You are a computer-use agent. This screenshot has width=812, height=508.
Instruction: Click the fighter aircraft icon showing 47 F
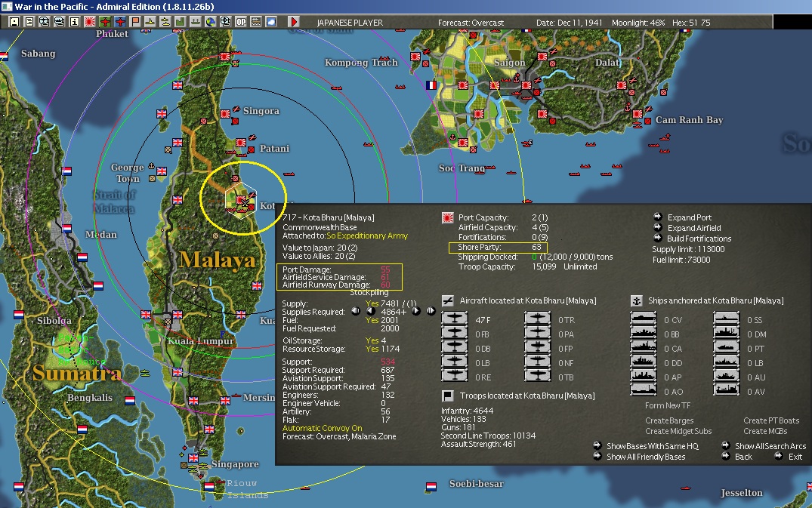[454, 319]
